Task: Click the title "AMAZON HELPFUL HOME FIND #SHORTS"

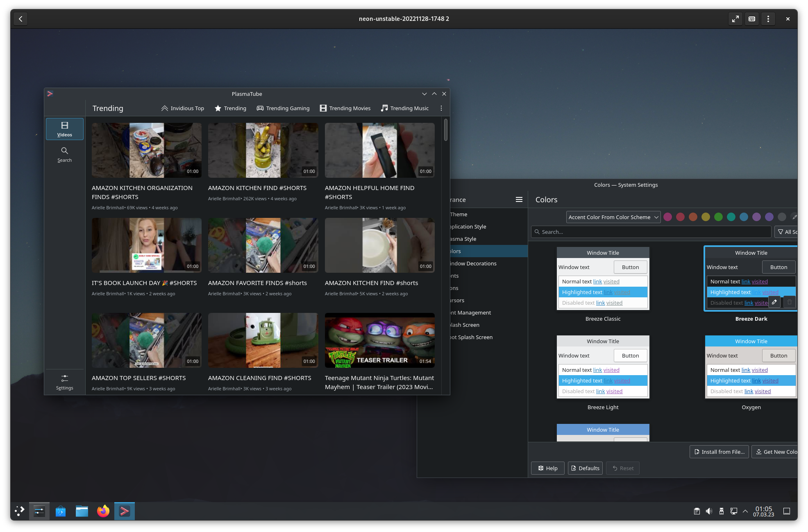Action: tap(370, 192)
